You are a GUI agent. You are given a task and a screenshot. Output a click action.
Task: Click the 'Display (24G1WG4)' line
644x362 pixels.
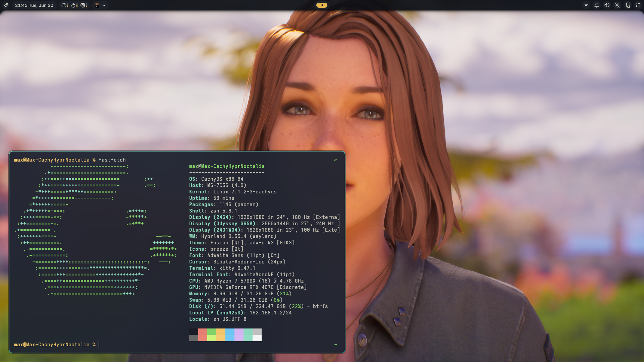(265, 230)
